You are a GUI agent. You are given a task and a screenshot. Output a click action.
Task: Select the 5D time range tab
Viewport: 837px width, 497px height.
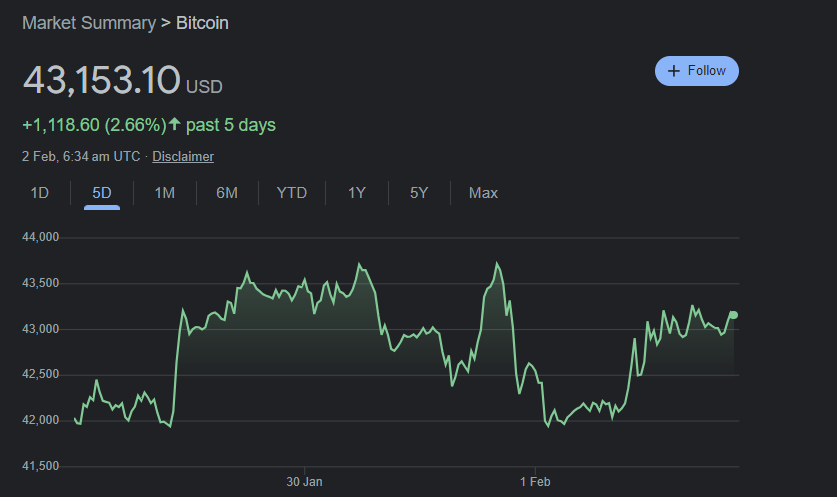point(102,193)
